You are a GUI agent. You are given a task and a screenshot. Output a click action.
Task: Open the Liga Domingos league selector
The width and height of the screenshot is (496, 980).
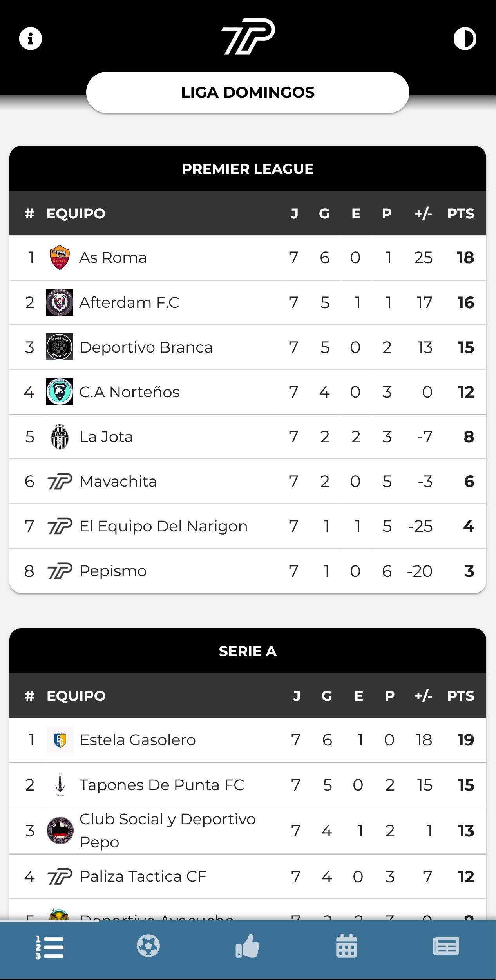coord(248,93)
